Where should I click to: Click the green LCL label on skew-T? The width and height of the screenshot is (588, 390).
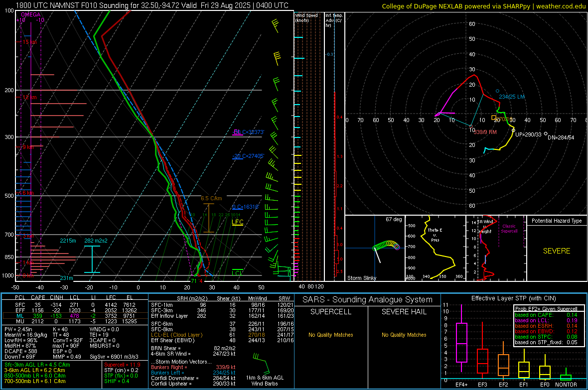[x=237, y=273]
